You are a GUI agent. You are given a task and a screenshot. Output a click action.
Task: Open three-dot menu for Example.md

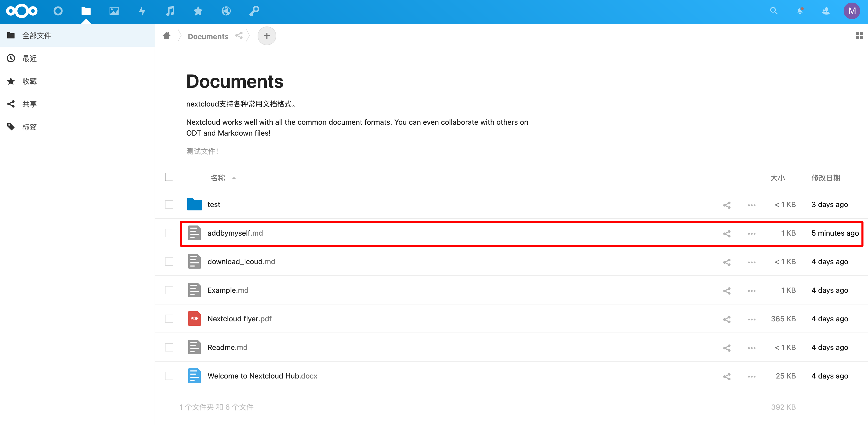coord(752,291)
